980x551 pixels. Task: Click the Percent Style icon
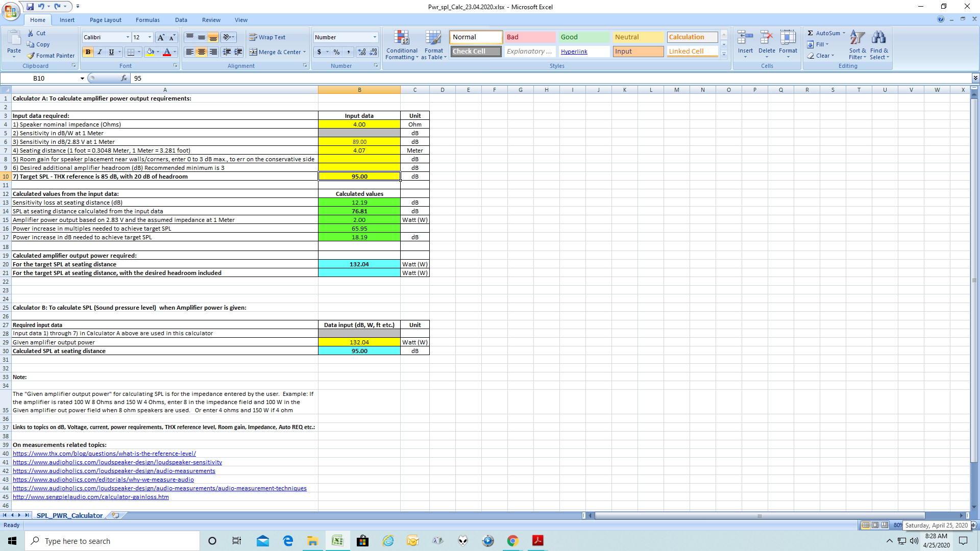point(336,52)
